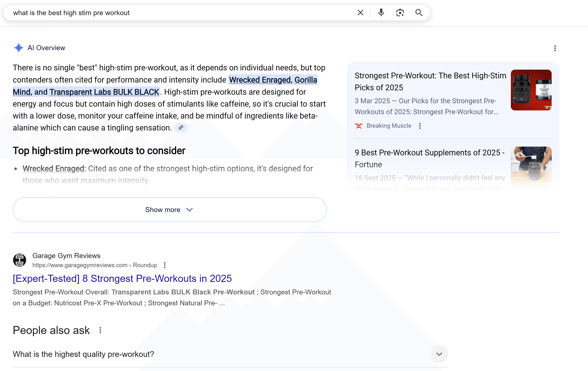Open the 9 Best Pre-Workout Supplements Fortune card
The width and height of the screenshot is (588, 371).
pos(429,158)
